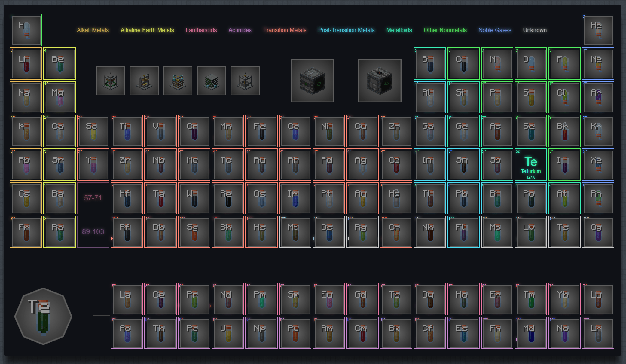Select the Uranium (U) element tile
Screen dimensions: 626x364
[227, 333]
